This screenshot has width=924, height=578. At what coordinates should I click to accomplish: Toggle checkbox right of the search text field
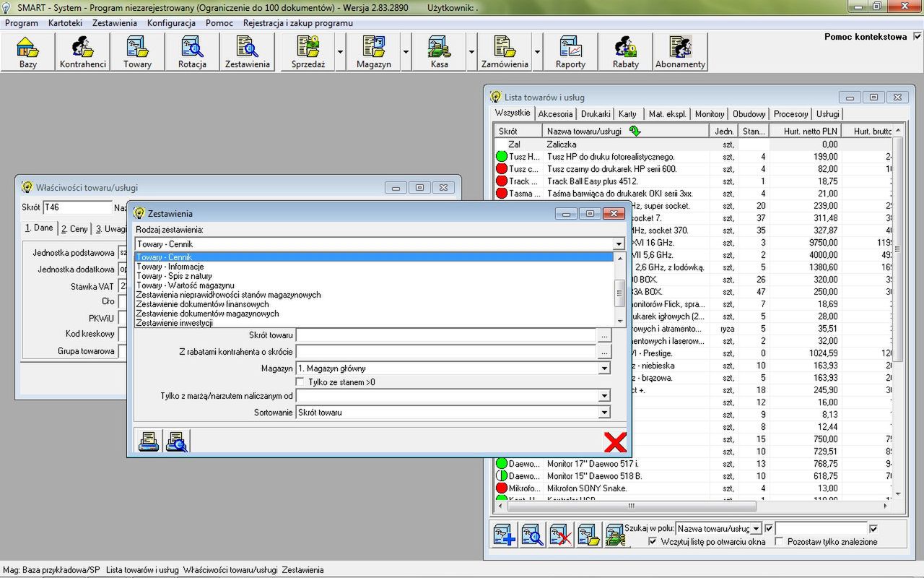874,529
